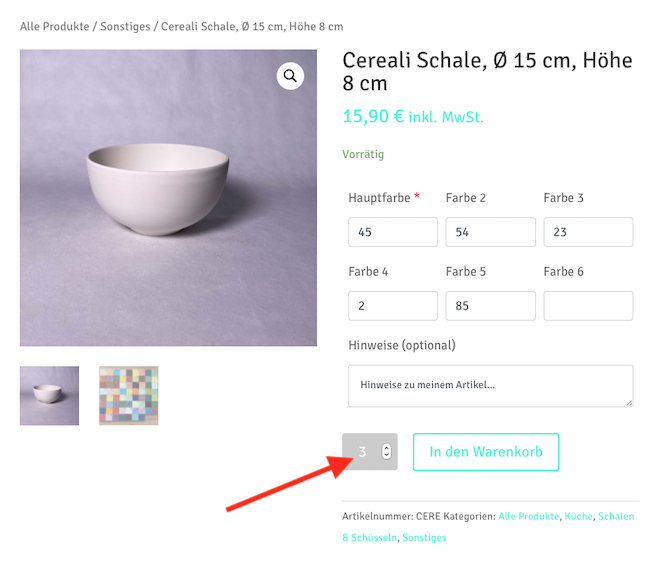Click the quantity number field

coord(361,452)
